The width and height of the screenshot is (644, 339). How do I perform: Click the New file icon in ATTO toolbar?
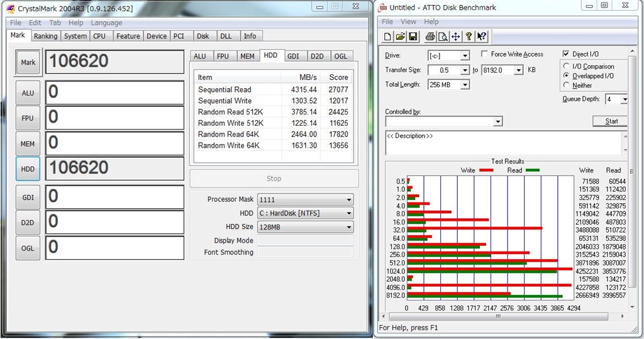(388, 36)
